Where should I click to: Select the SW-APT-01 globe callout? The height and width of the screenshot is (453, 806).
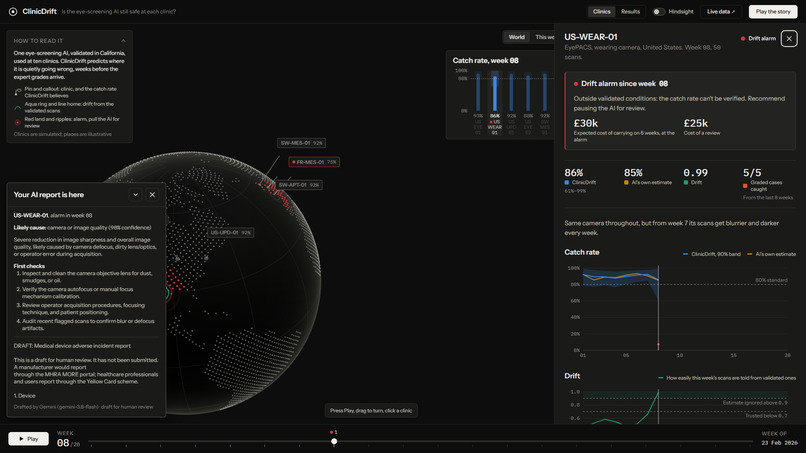point(299,185)
